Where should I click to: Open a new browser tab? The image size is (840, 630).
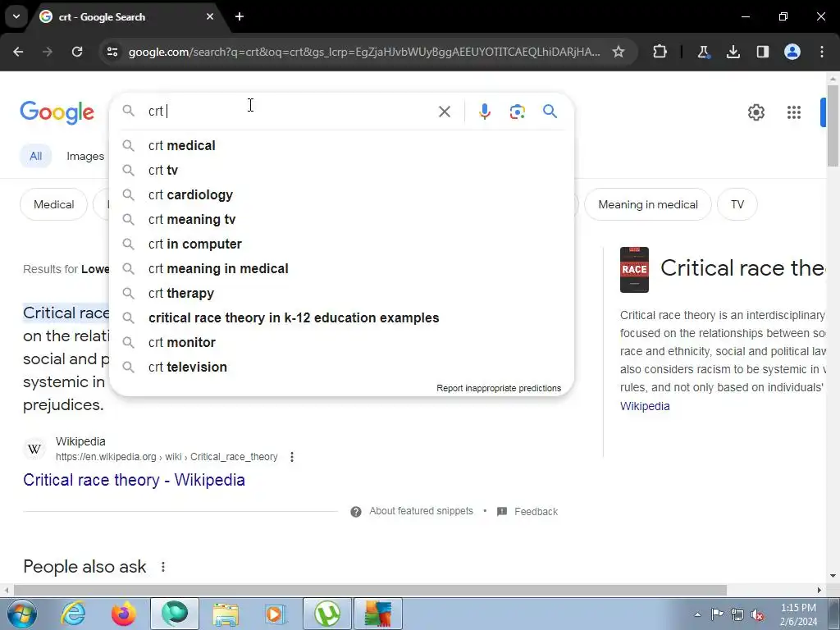tap(240, 16)
